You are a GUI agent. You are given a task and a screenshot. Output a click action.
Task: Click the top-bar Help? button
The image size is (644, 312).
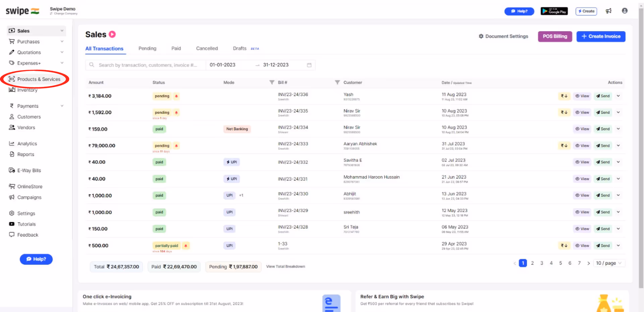pos(519,11)
